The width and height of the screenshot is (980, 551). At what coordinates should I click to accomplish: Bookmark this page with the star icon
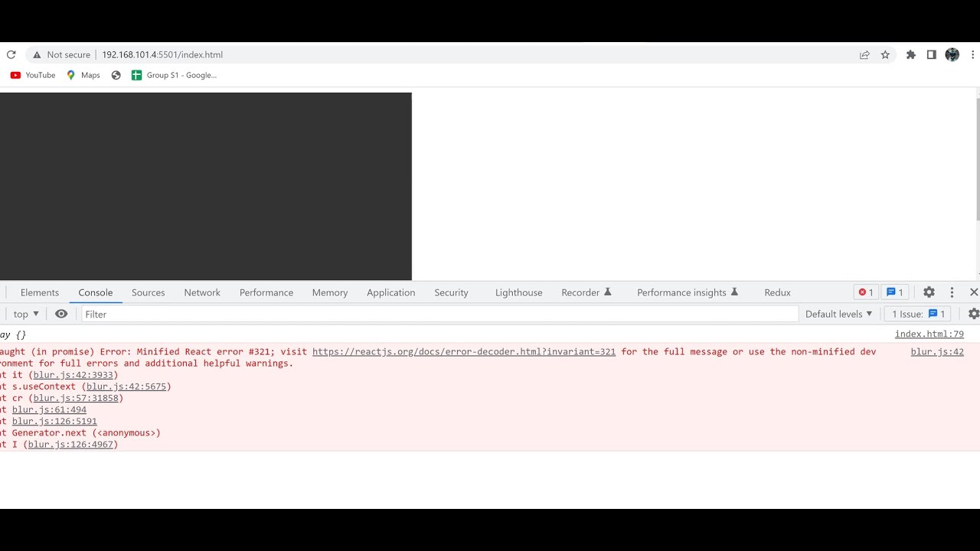885,55
